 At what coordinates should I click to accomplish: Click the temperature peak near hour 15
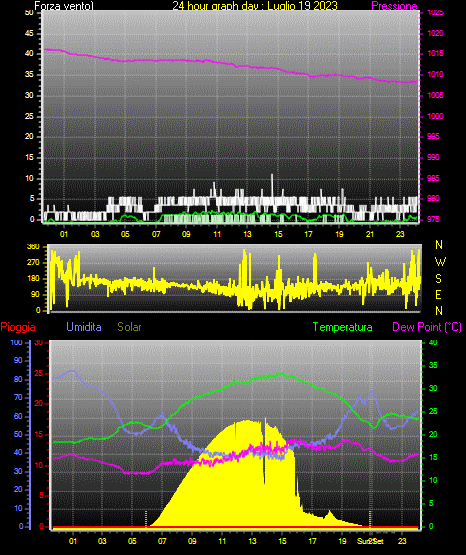point(281,373)
